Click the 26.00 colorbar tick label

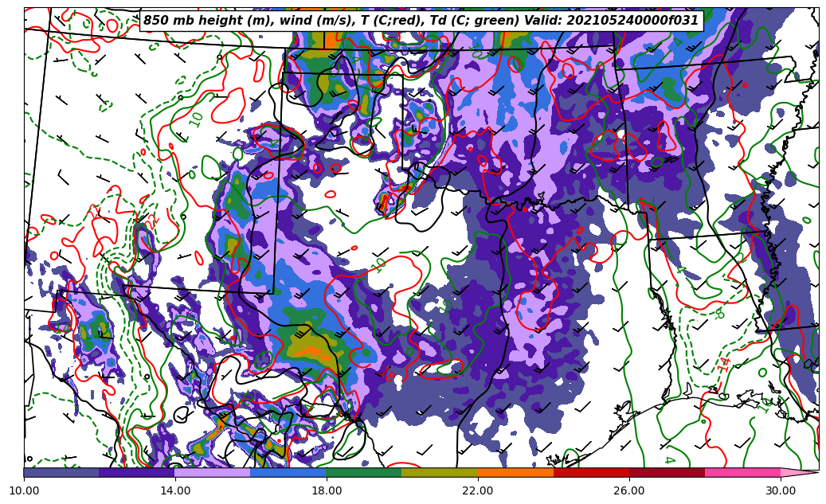pyautogui.click(x=629, y=490)
